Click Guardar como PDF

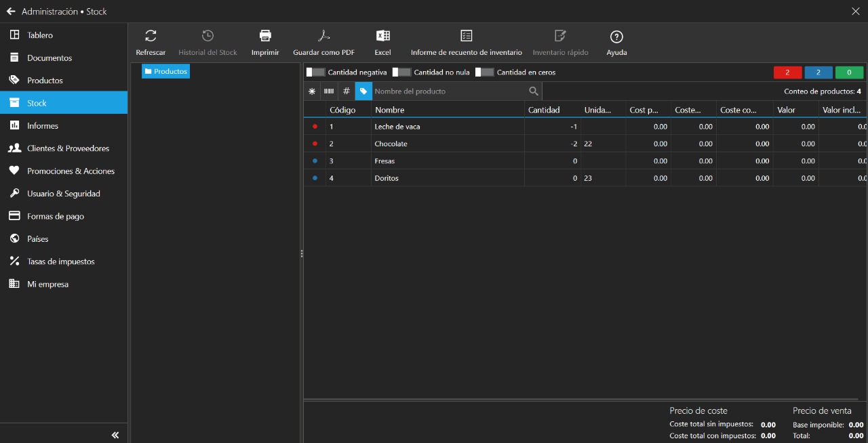coord(323,43)
